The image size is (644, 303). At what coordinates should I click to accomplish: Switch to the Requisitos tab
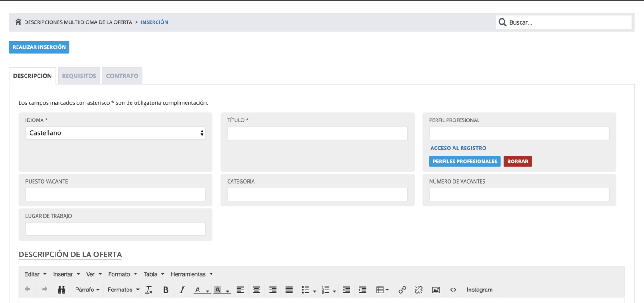pyautogui.click(x=79, y=76)
